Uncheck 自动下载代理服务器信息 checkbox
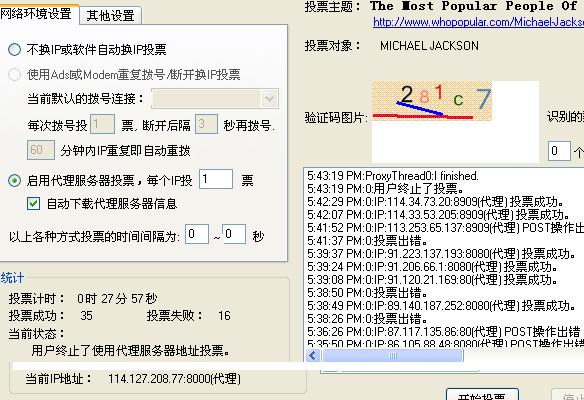This screenshot has height=400, width=584. click(33, 204)
